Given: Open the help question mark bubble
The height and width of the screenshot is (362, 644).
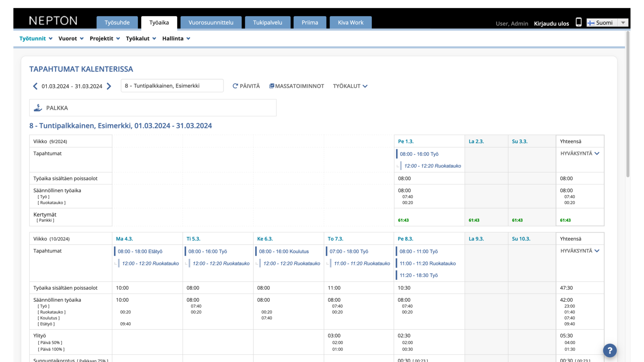Looking at the screenshot, I should point(610,350).
